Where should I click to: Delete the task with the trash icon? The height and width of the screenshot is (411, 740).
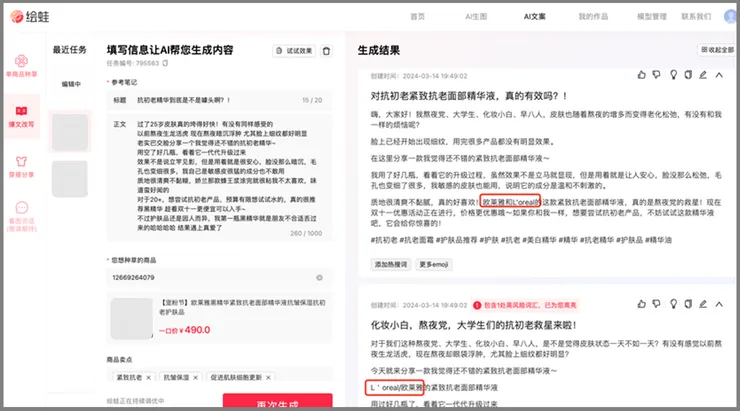point(326,51)
